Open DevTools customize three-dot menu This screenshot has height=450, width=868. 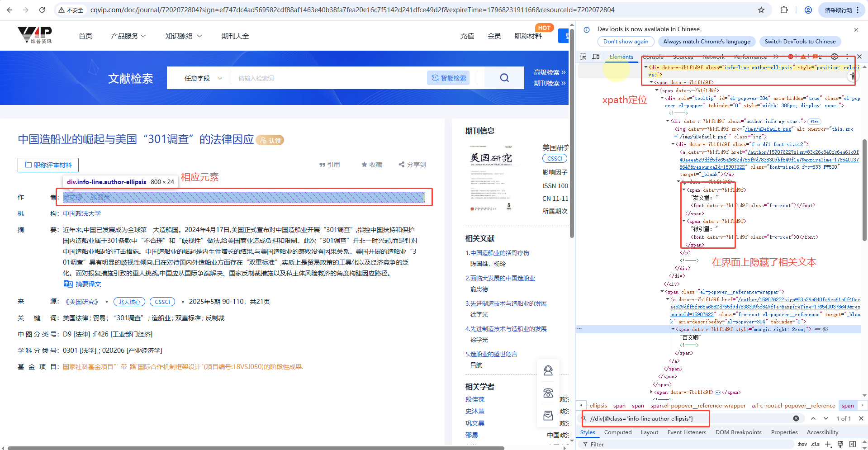point(847,57)
